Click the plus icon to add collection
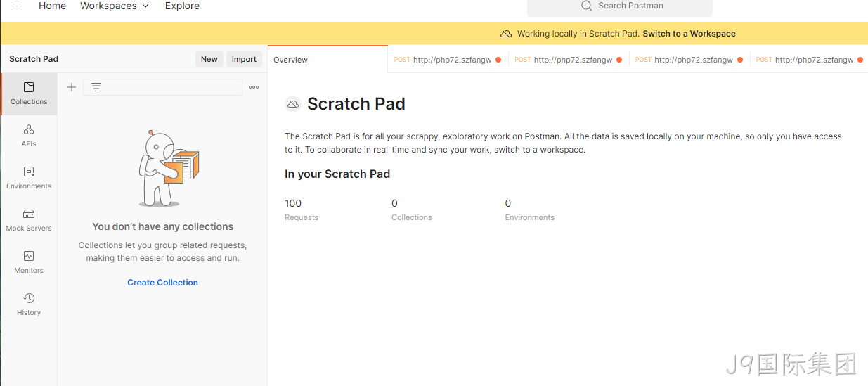This screenshot has height=386, width=868. coord(71,87)
